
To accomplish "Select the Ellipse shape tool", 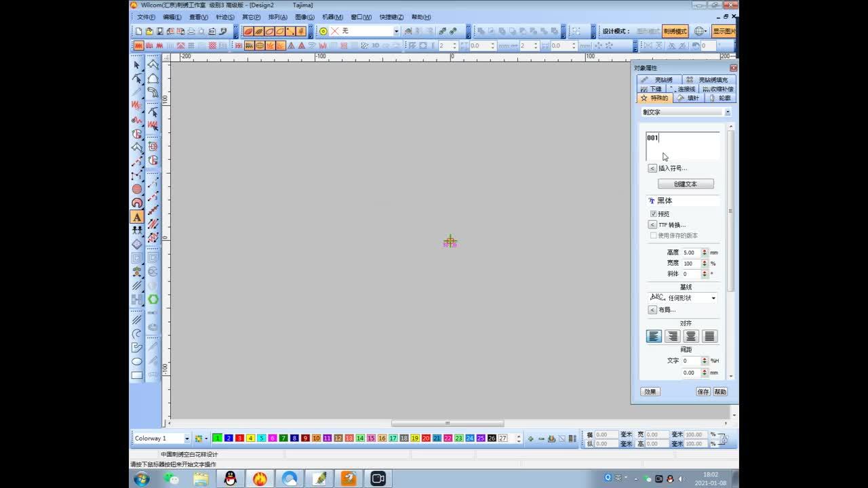I will pos(137,361).
